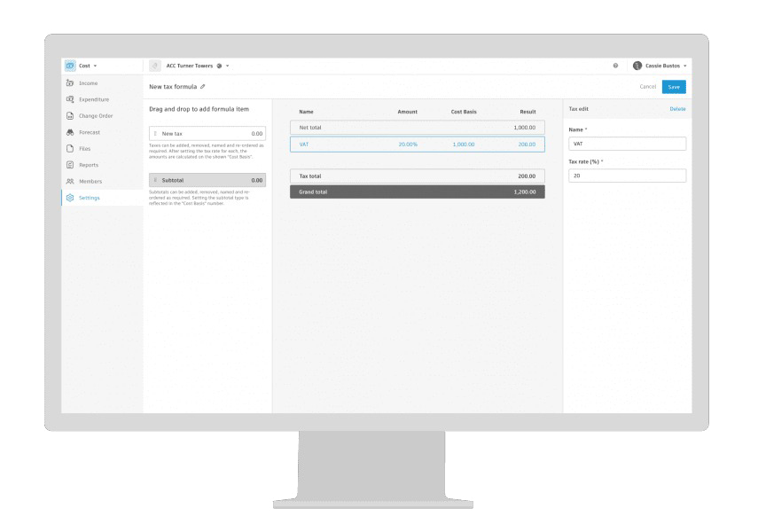
Task: Delete the tax via the Delete link
Action: click(677, 109)
